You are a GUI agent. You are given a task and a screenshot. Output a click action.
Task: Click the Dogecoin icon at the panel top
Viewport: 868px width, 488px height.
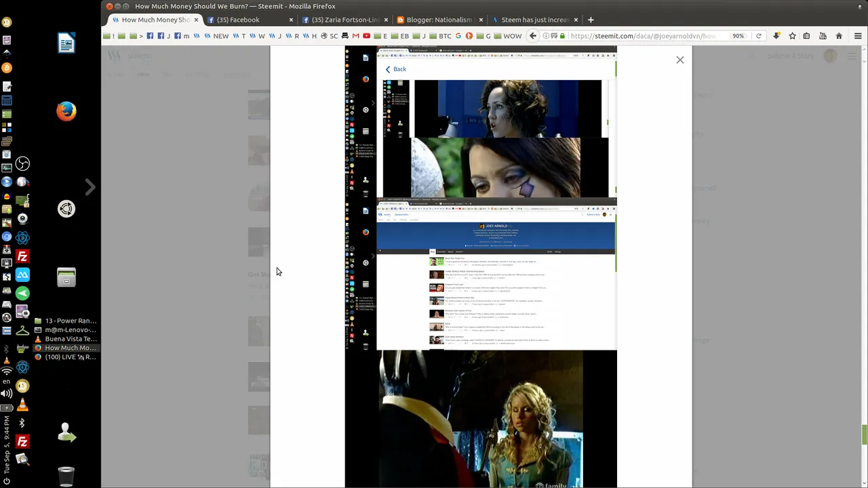[x=7, y=22]
